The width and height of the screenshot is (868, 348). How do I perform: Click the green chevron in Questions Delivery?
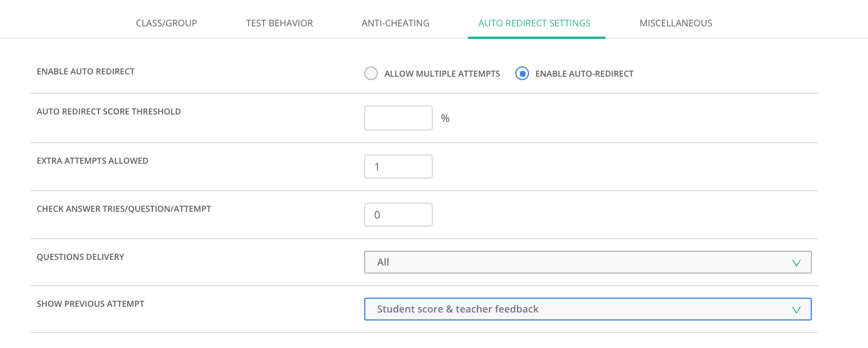(795, 263)
